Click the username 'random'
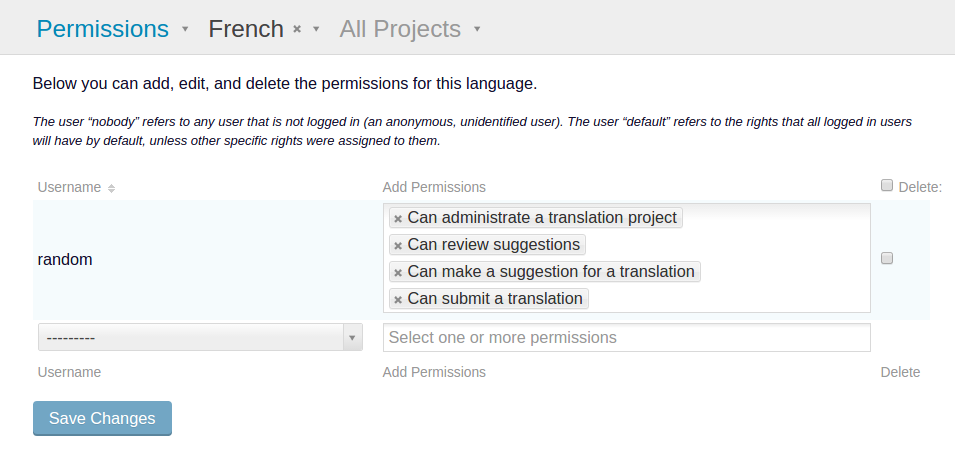The height and width of the screenshot is (474, 955). 65,260
